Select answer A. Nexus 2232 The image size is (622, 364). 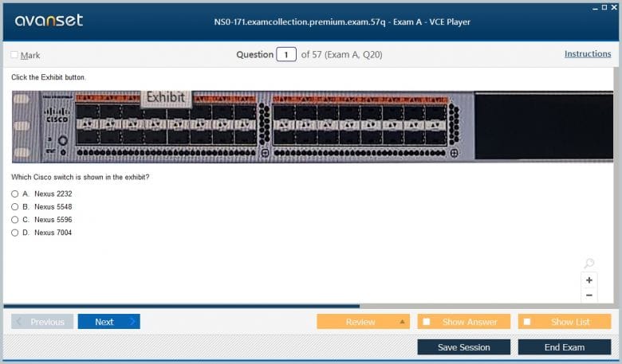[x=15, y=194]
